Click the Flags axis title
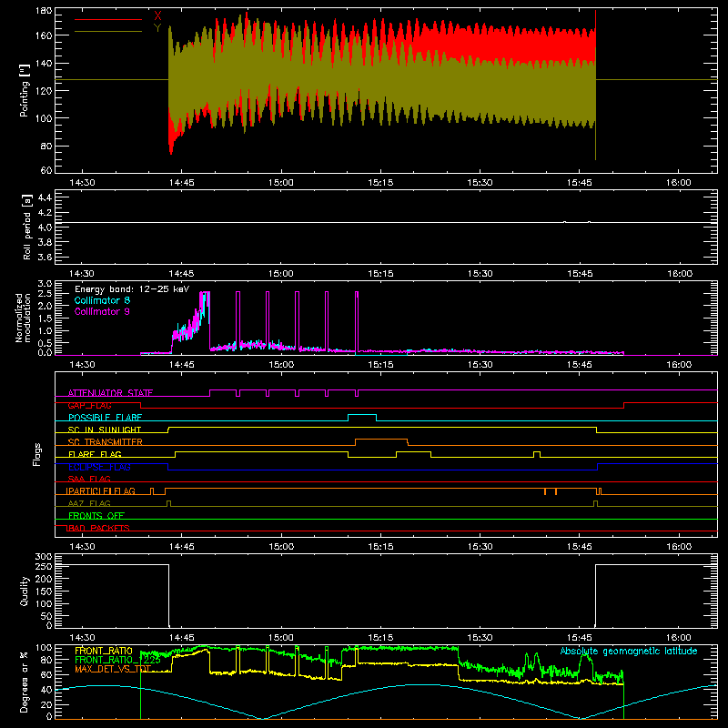 coord(36,454)
